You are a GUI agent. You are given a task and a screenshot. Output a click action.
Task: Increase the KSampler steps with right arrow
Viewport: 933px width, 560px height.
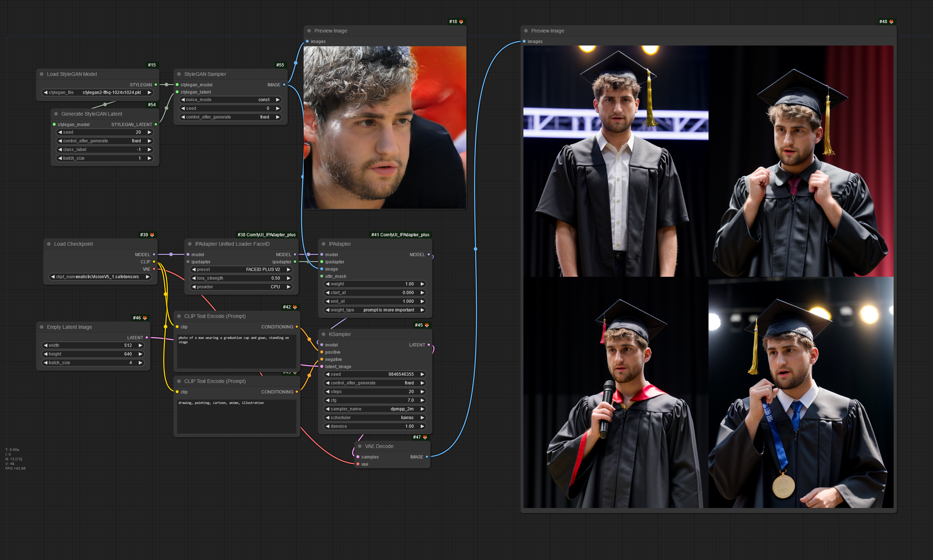pyautogui.click(x=422, y=392)
